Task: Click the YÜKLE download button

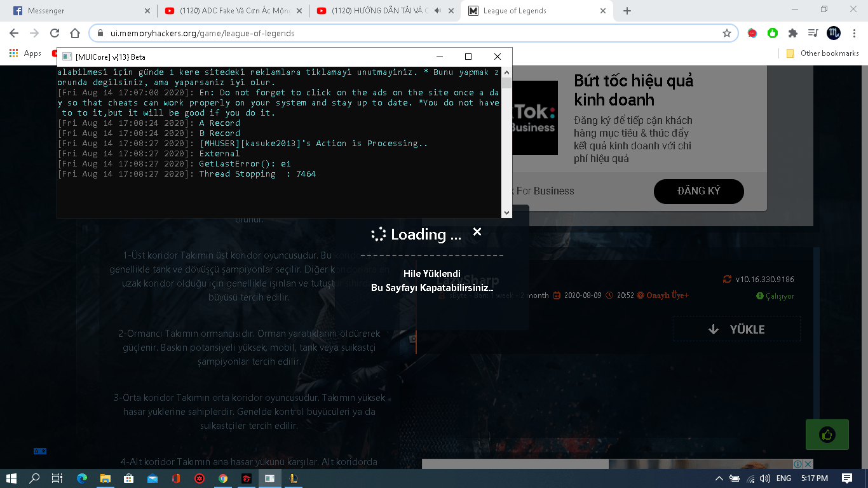Action: click(x=737, y=329)
